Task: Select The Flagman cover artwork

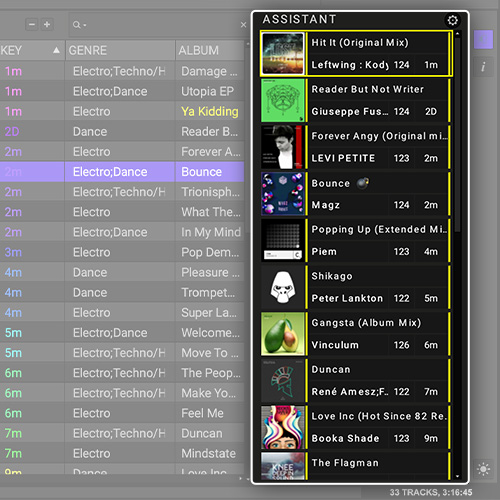Action: pyautogui.click(x=283, y=466)
